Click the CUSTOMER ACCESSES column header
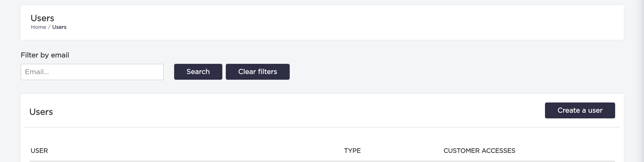Image resolution: width=644 pixels, height=162 pixels. point(479,151)
